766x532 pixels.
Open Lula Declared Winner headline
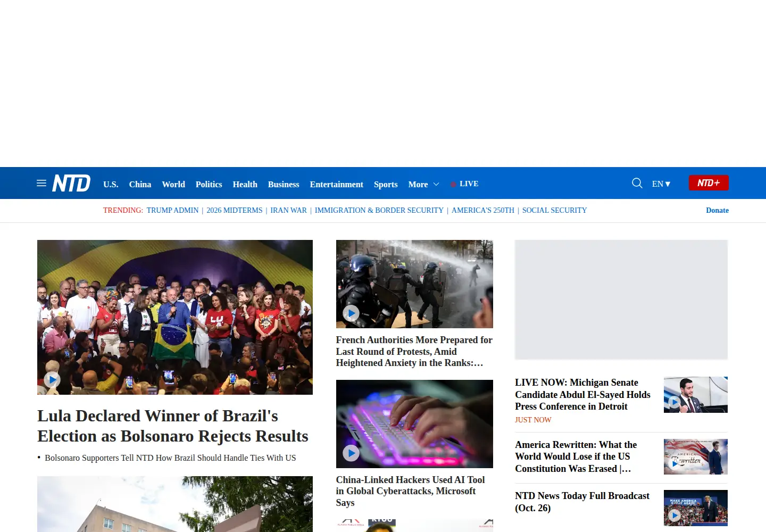173,426
